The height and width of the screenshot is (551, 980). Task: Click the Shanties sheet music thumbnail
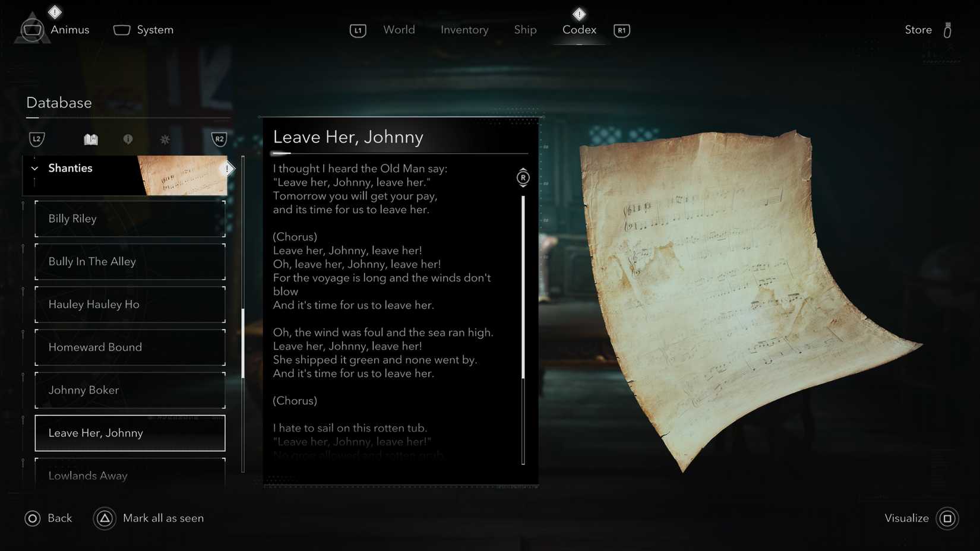pyautogui.click(x=183, y=176)
